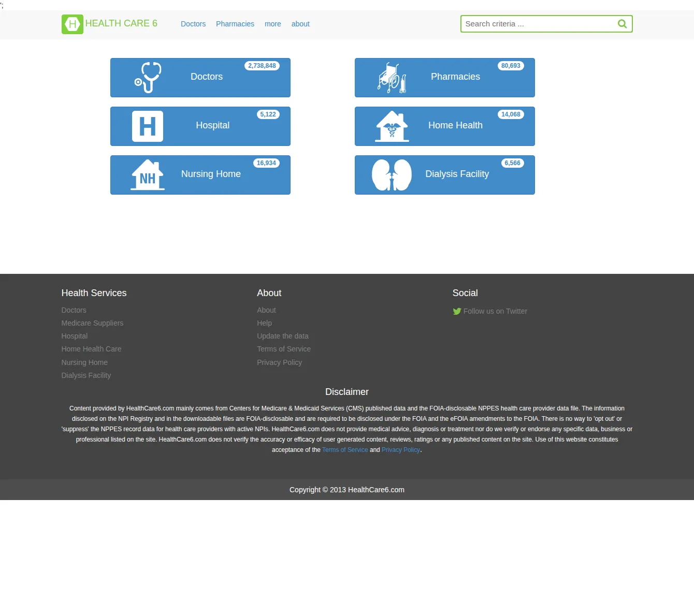Click the wheelchair icon on Pharmacies tile

pos(392,78)
